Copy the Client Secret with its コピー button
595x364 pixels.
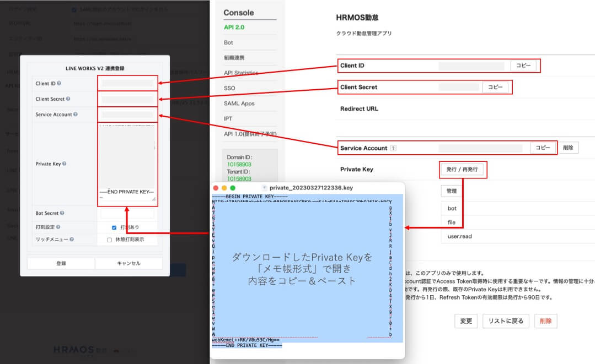click(495, 87)
